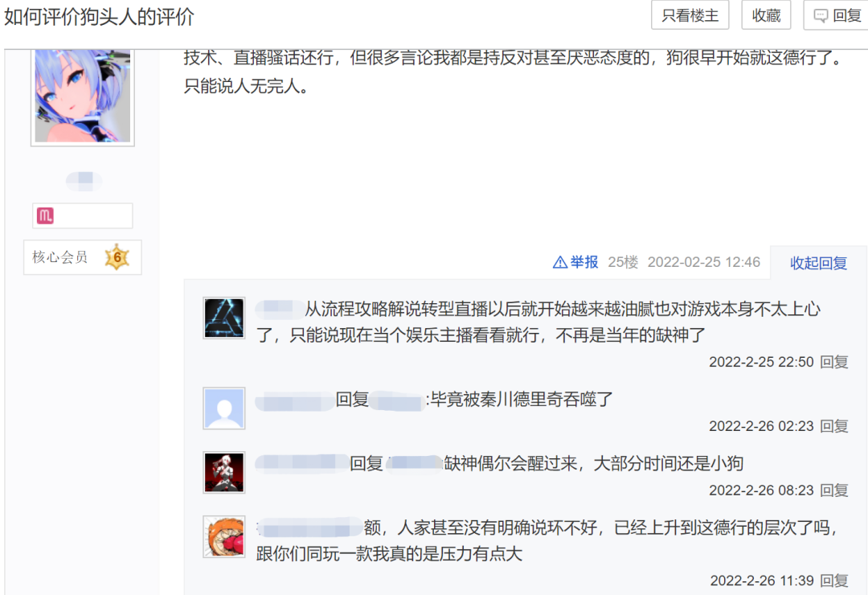Reply to the comment dated 2022-2-26 11:39

pos(833,581)
